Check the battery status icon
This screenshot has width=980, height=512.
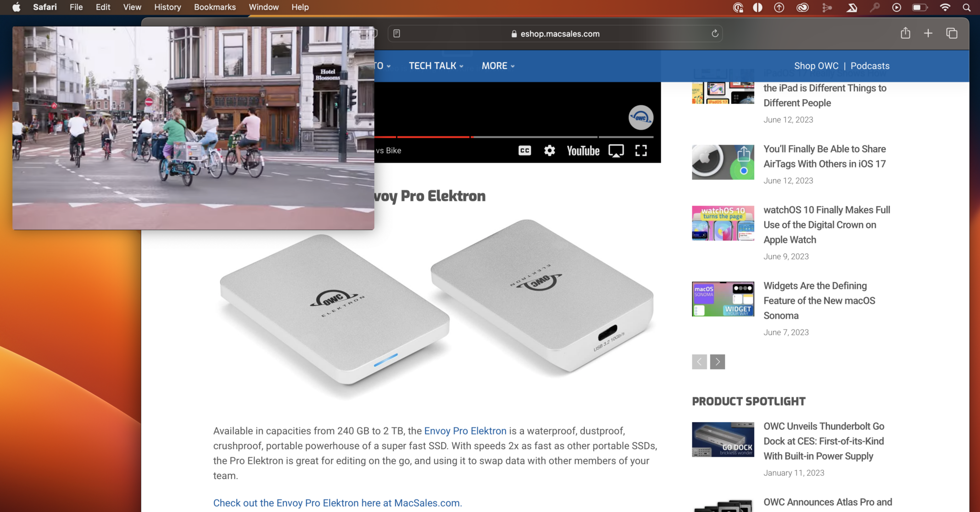pyautogui.click(x=919, y=7)
